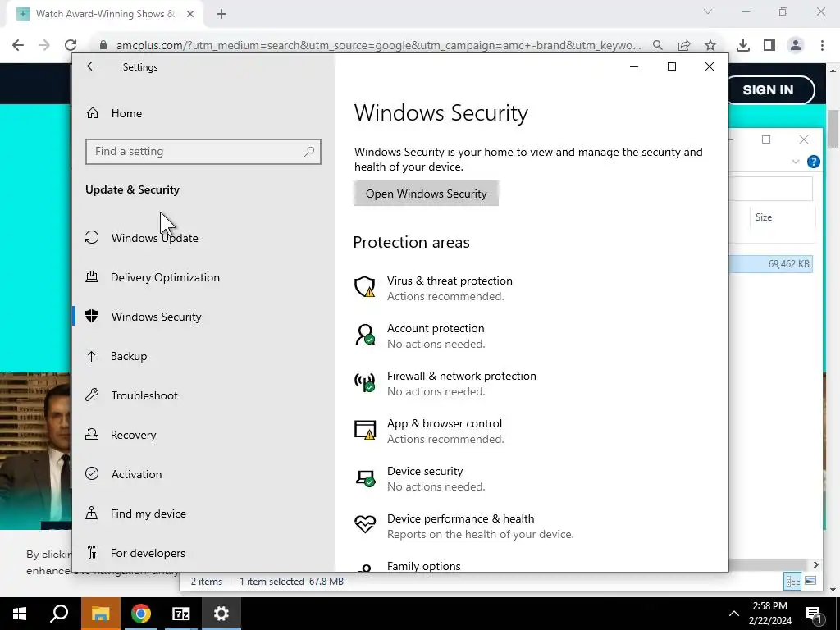Show hidden system tray icons chevron
The width and height of the screenshot is (840, 630).
(x=734, y=614)
